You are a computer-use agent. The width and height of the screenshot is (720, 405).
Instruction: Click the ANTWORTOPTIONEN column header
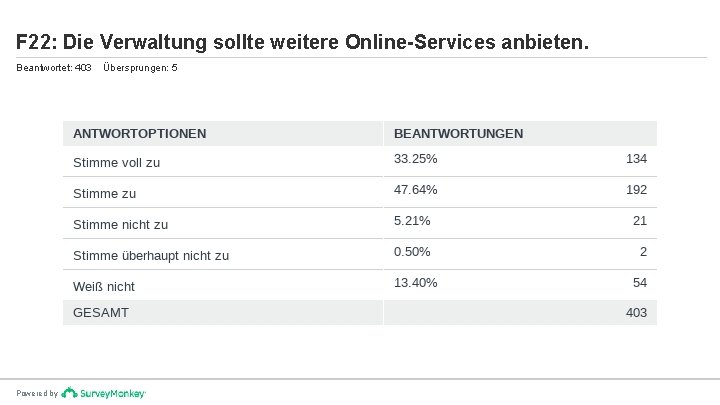coord(140,133)
